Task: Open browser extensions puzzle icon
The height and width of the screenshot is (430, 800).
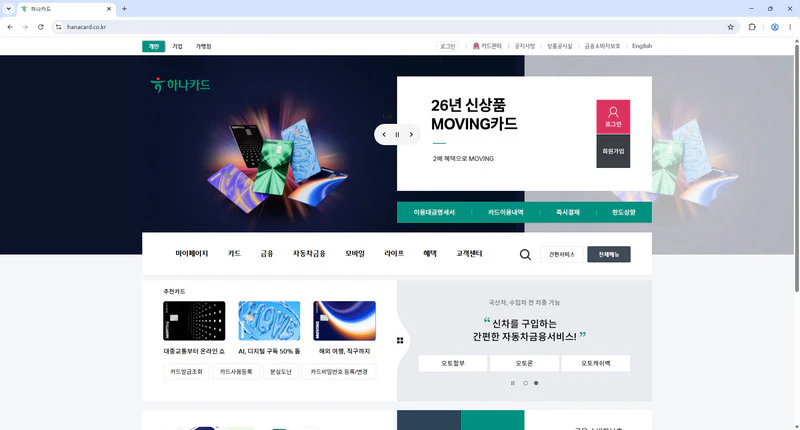Action: pyautogui.click(x=752, y=27)
